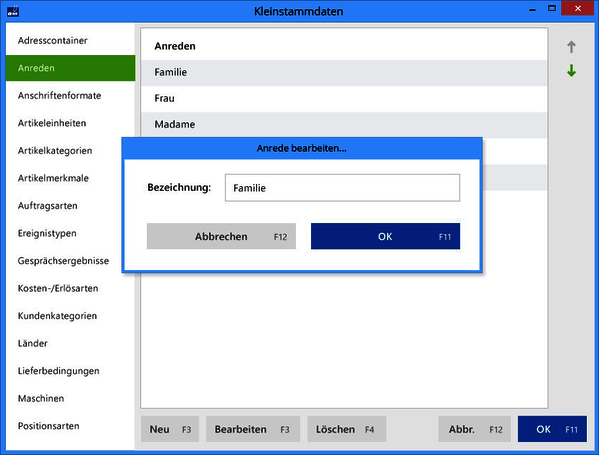Viewport: 599px width, 455px height.
Task: Click into the Bezeichnung text field
Action: click(x=342, y=188)
